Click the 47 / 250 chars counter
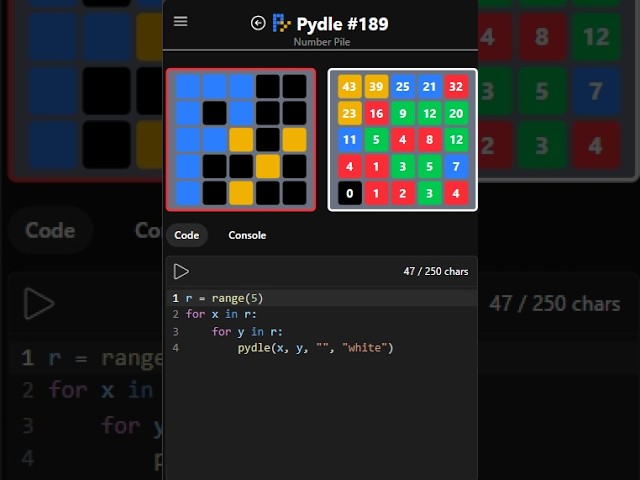Viewport: 640px width, 480px height. click(436, 271)
